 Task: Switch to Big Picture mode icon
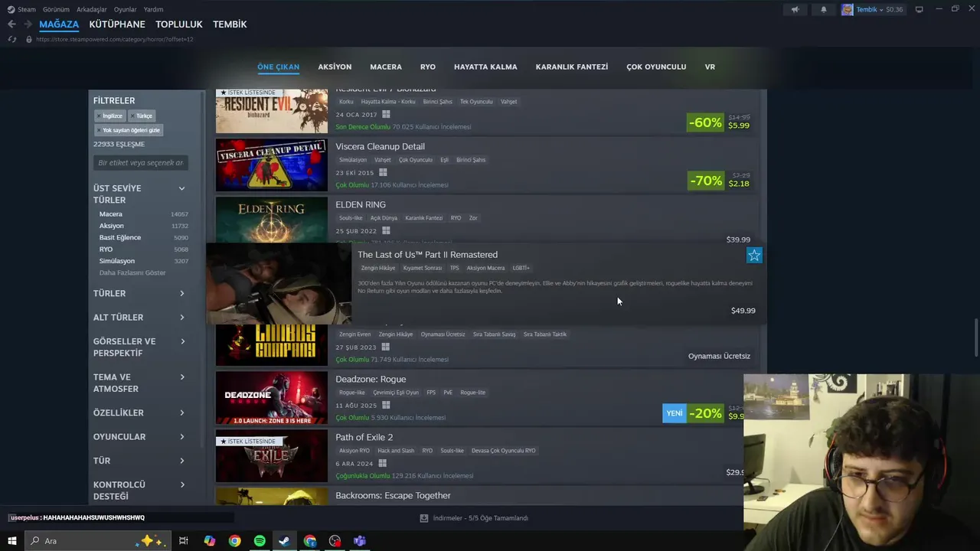coord(920,9)
